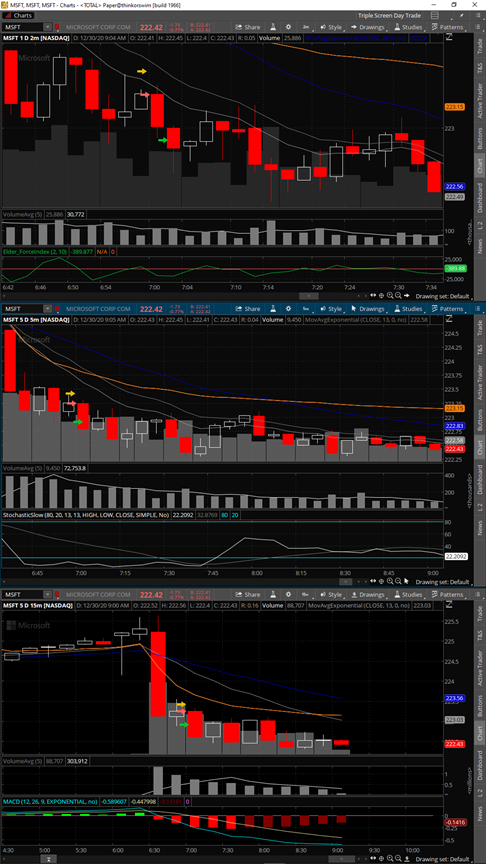Toggle the red symbol link clip in the 15m panel

[x=57, y=595]
